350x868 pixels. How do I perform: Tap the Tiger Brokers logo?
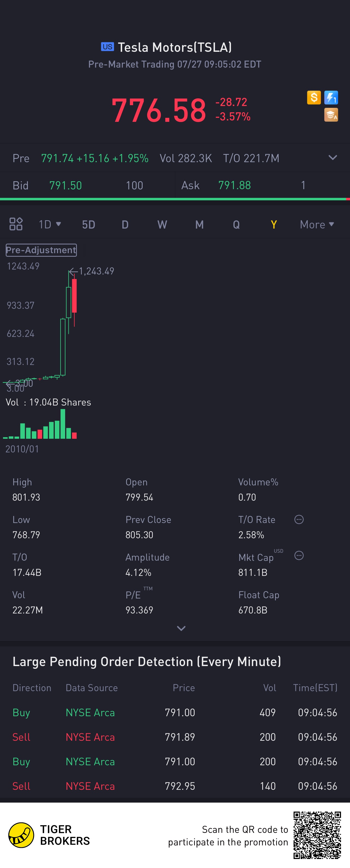(x=21, y=835)
